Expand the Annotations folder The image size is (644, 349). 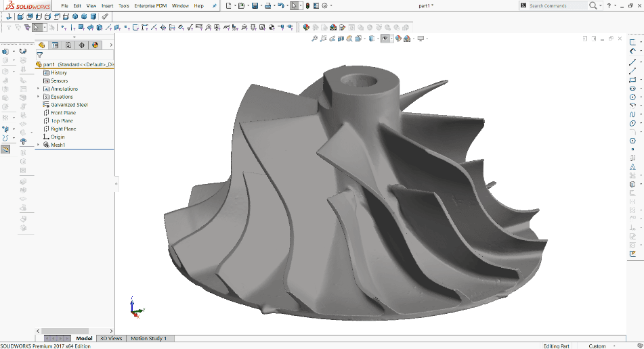click(38, 89)
